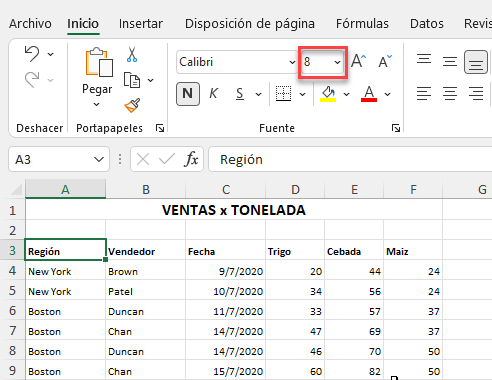
Task: Click the Redo arrow icon
Action: 32,80
